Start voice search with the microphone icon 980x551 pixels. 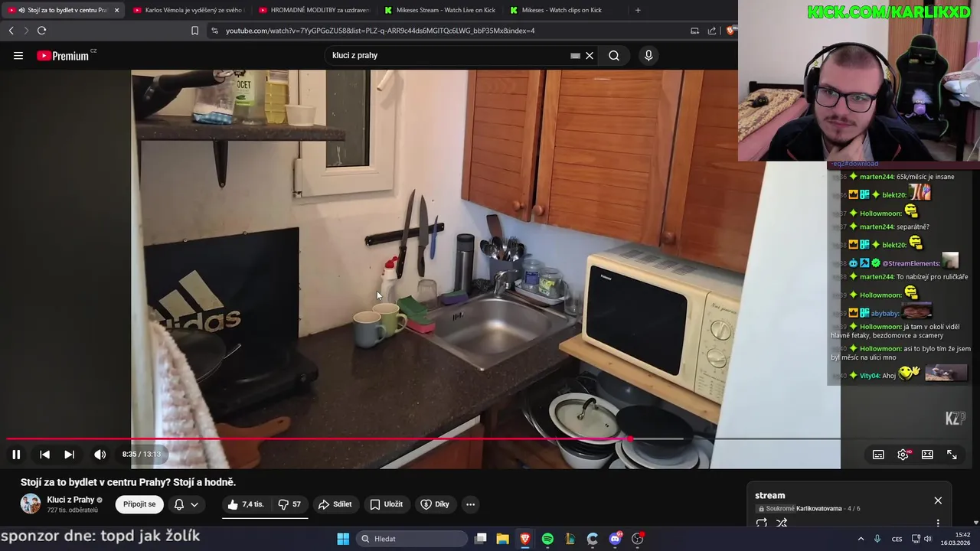648,55
